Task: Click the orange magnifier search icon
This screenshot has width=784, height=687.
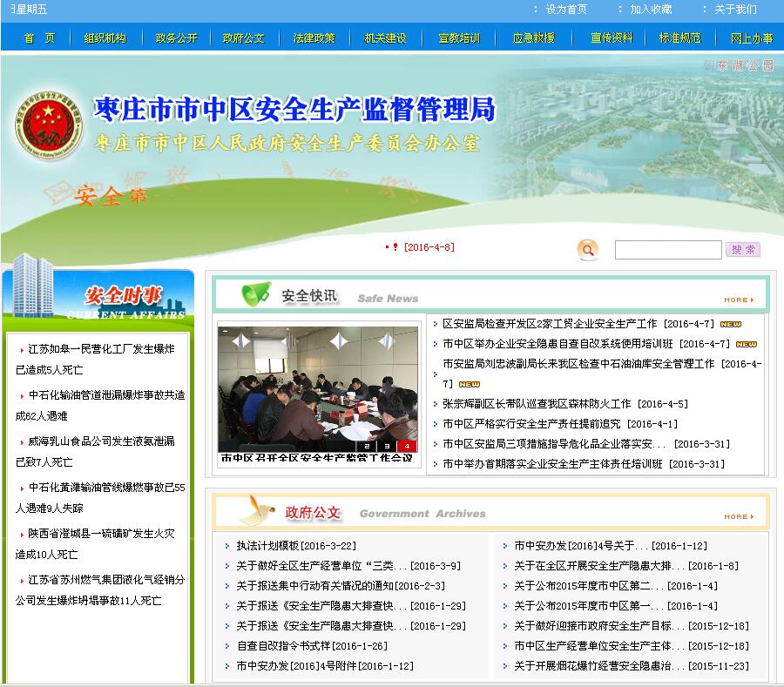Action: (588, 251)
